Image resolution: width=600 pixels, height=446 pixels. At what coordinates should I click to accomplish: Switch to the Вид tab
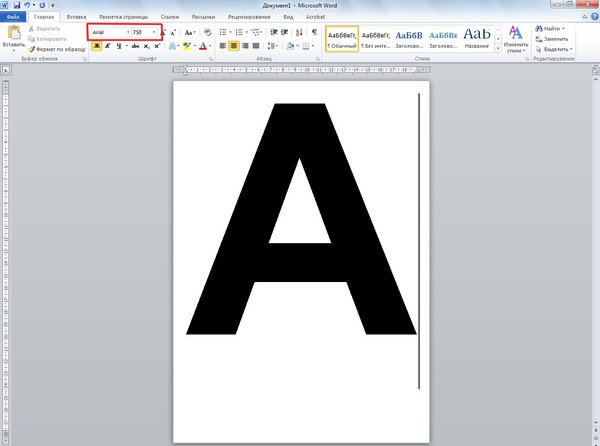(288, 17)
